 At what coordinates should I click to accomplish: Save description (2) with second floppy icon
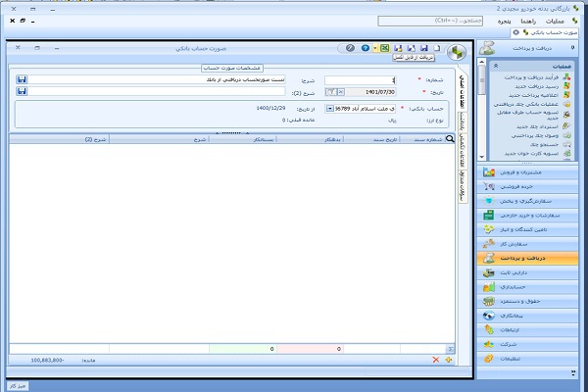pyautogui.click(x=22, y=91)
